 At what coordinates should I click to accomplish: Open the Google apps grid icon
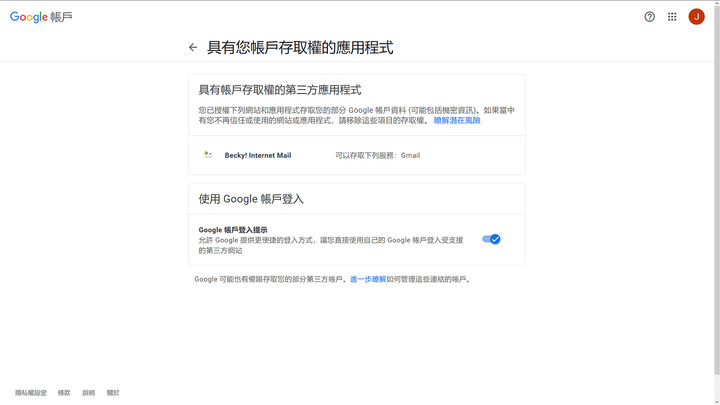pyautogui.click(x=672, y=17)
